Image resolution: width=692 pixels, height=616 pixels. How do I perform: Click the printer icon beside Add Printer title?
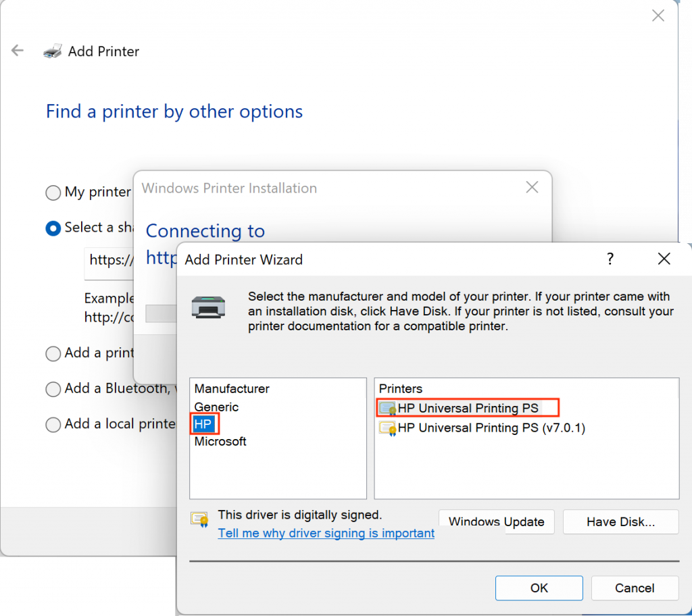tap(53, 51)
